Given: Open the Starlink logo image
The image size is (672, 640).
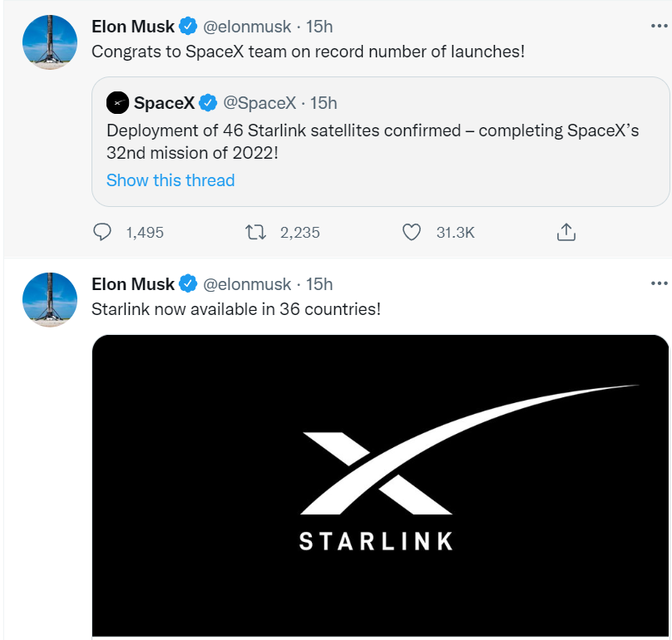Looking at the screenshot, I should click(380, 486).
